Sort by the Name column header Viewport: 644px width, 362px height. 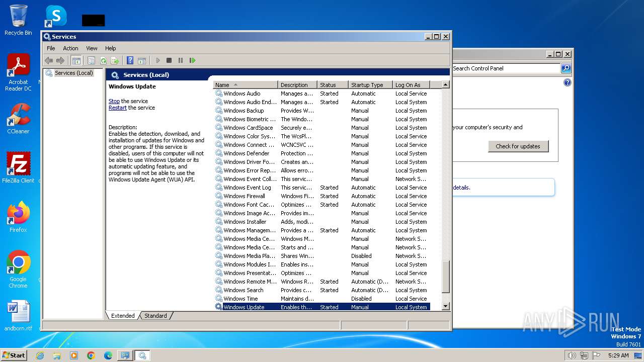(246, 85)
